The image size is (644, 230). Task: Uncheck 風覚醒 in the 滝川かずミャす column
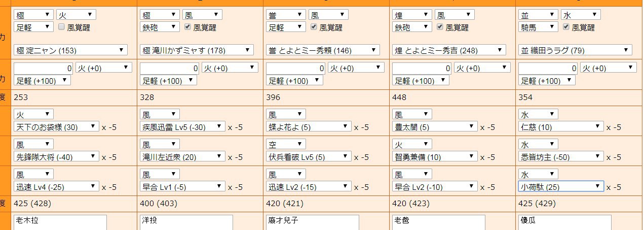pos(188,27)
